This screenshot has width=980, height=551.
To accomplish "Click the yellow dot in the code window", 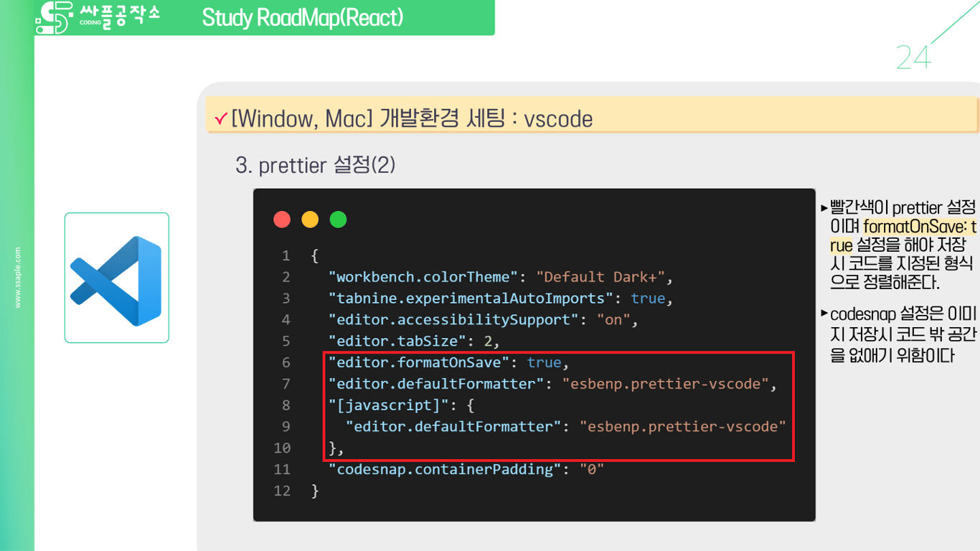I will pos(310,220).
